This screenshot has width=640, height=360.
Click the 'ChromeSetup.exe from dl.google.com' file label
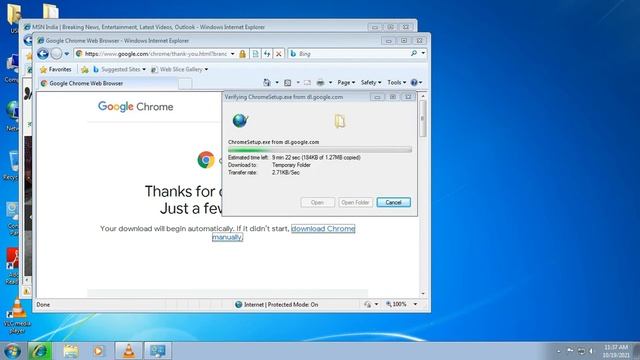click(273, 142)
